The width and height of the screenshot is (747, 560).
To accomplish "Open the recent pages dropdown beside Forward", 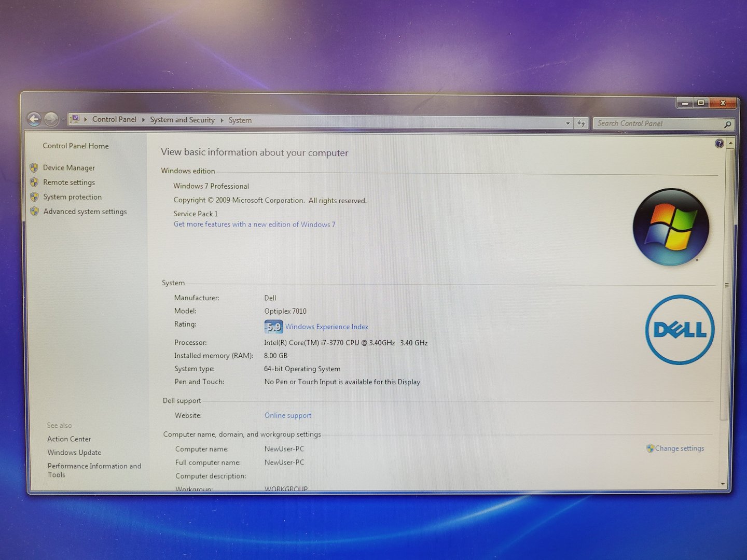I will point(63,120).
